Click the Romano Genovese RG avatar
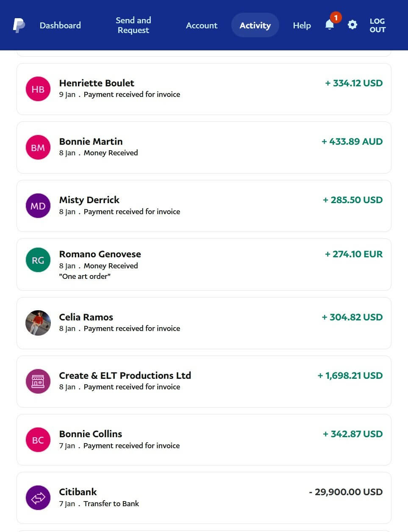Screen dimensions: 408x532 (38, 260)
